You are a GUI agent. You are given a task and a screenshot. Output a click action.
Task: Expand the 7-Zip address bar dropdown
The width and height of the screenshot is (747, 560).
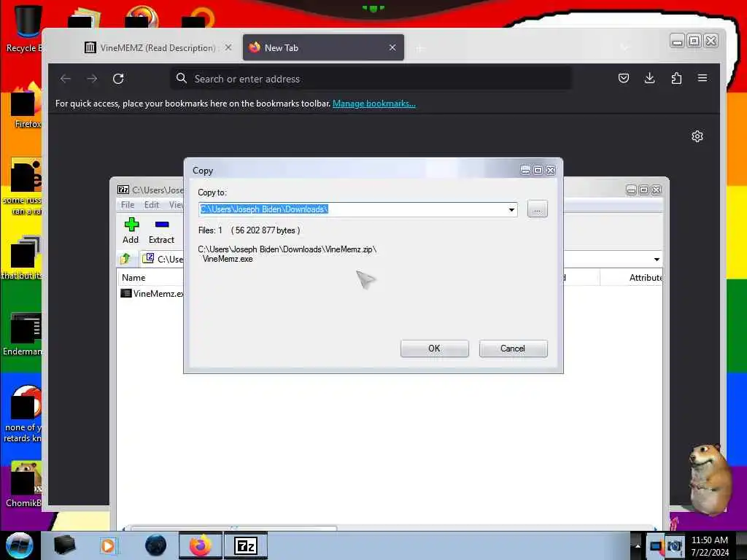[657, 260]
